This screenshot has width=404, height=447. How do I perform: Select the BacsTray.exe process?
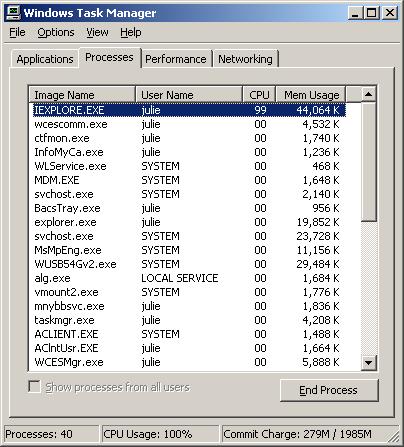click(189, 208)
